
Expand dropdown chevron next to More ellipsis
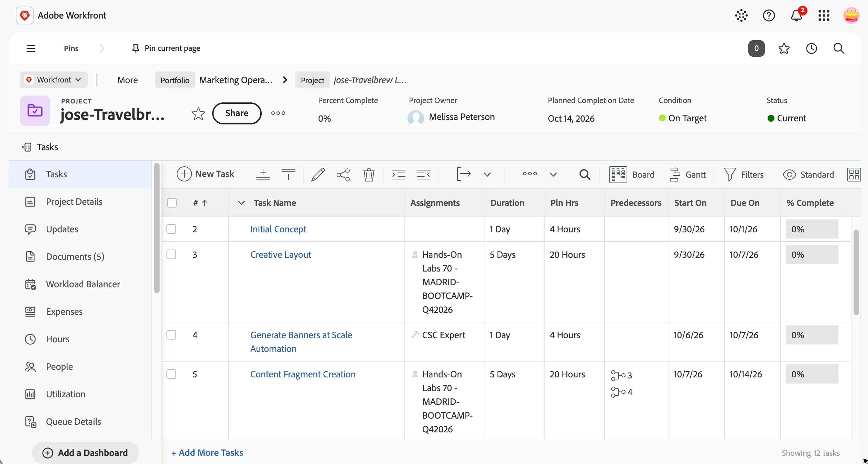pyautogui.click(x=553, y=174)
